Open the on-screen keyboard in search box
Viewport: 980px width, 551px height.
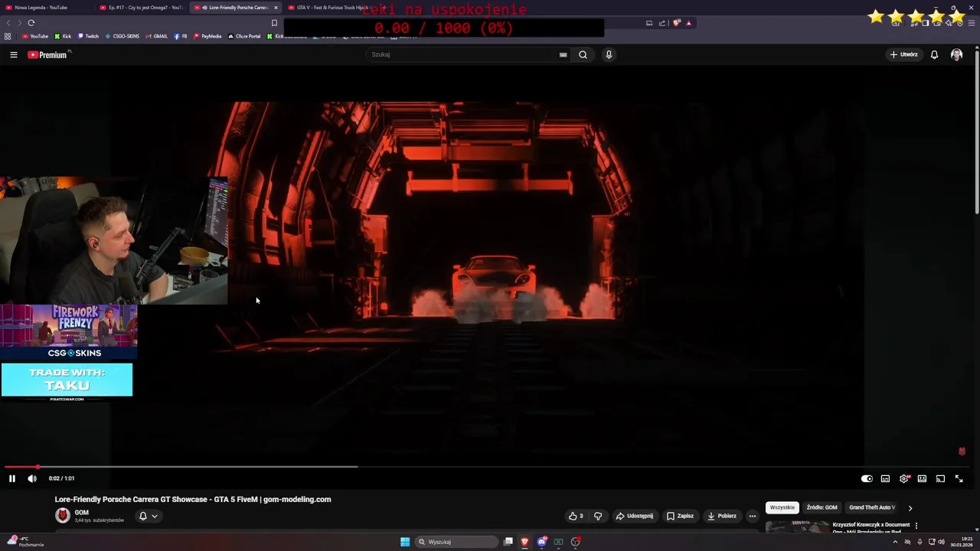coord(563,54)
